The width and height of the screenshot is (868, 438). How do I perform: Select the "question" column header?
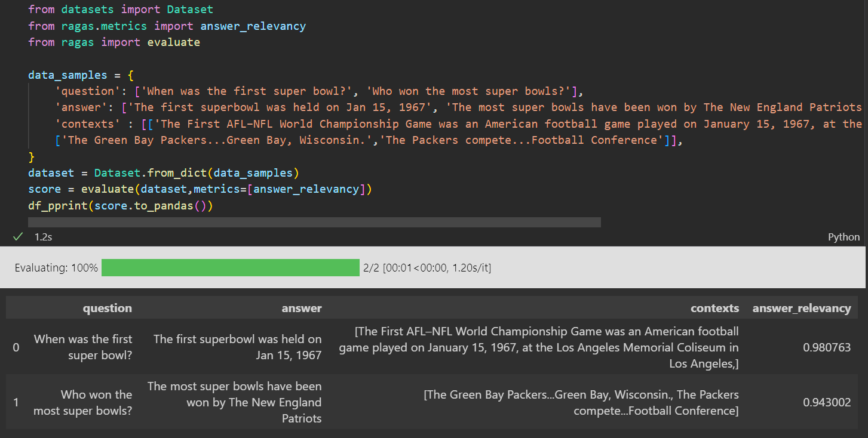tap(107, 308)
